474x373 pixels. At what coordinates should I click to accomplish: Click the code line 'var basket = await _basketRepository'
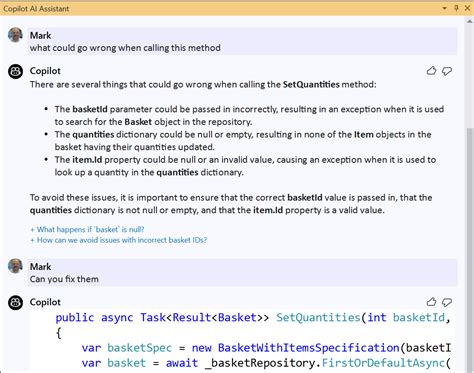266,363
